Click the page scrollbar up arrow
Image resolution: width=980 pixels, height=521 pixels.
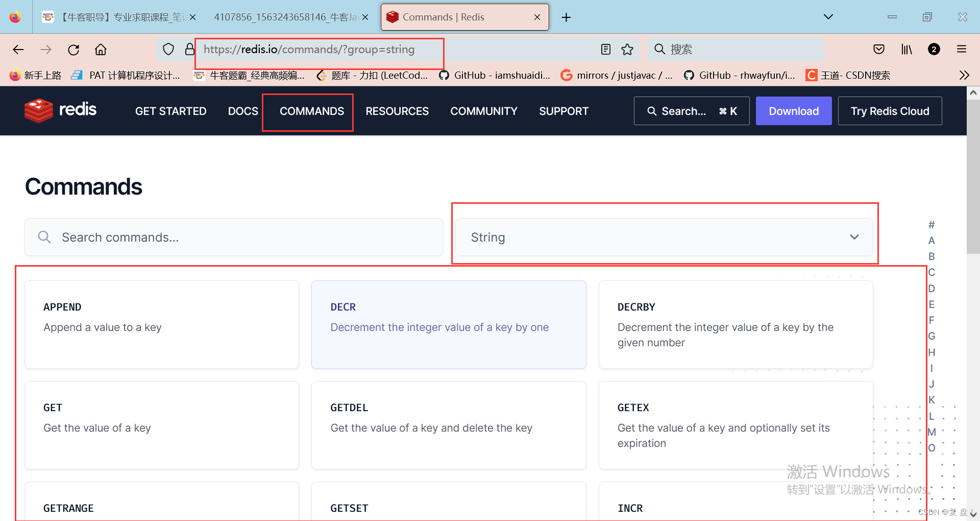point(973,93)
